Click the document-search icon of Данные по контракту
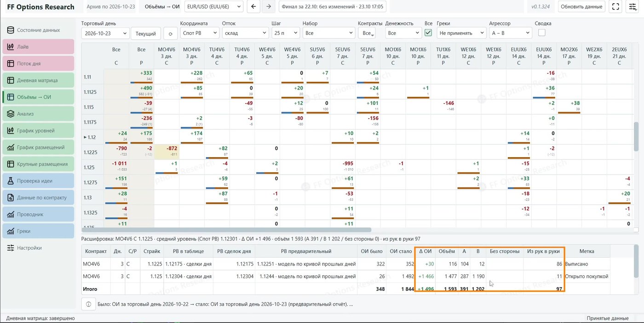The image size is (644, 323). tap(10, 198)
